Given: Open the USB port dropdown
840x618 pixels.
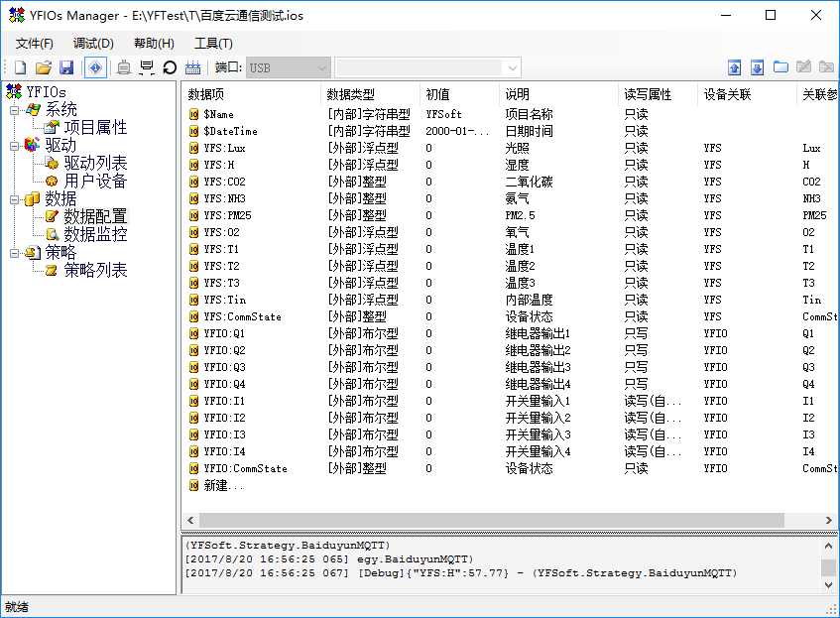Looking at the screenshot, I should [289, 68].
